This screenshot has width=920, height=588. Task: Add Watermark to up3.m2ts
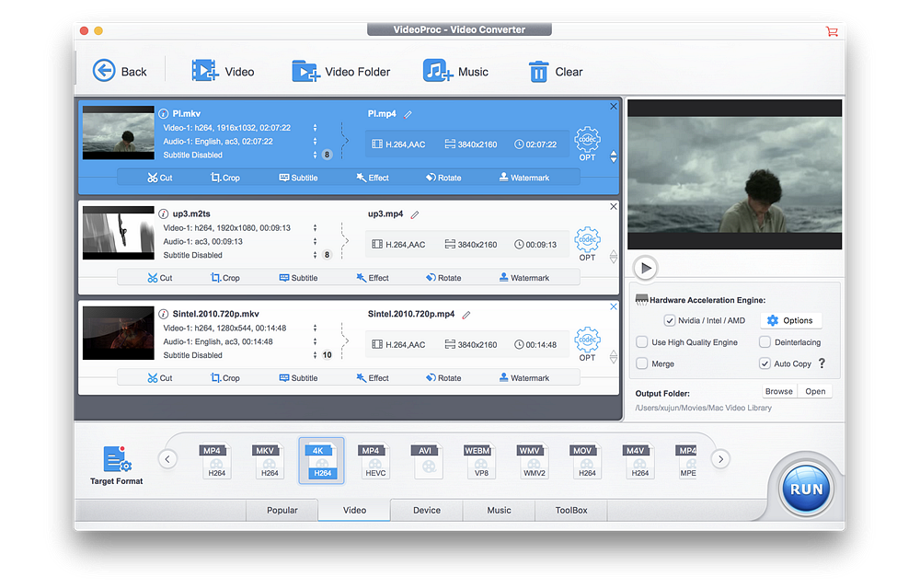point(524,278)
